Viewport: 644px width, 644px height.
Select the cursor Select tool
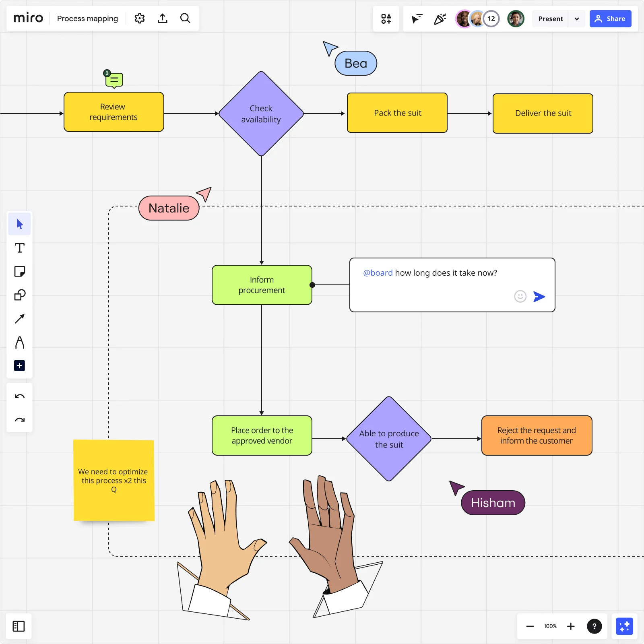click(20, 224)
